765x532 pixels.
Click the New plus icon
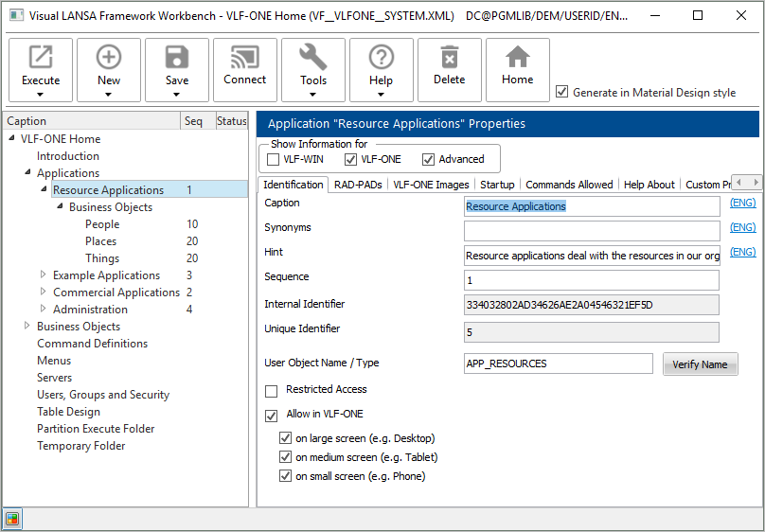click(109, 59)
